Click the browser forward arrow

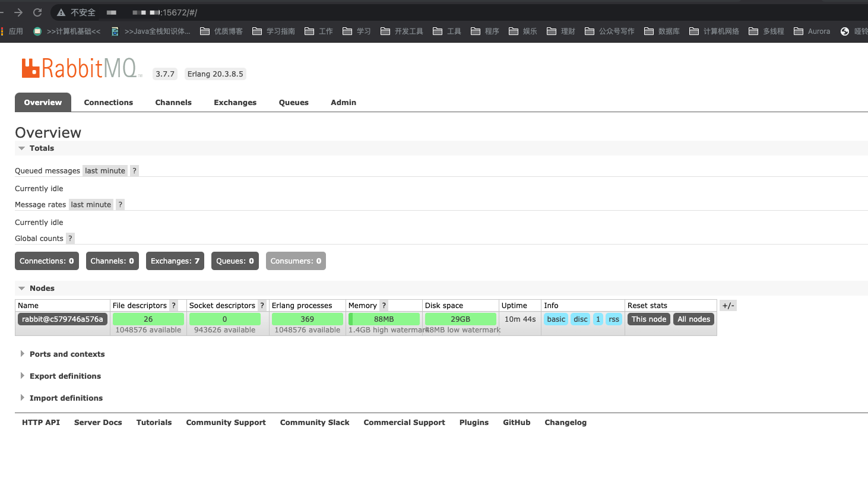(x=18, y=12)
